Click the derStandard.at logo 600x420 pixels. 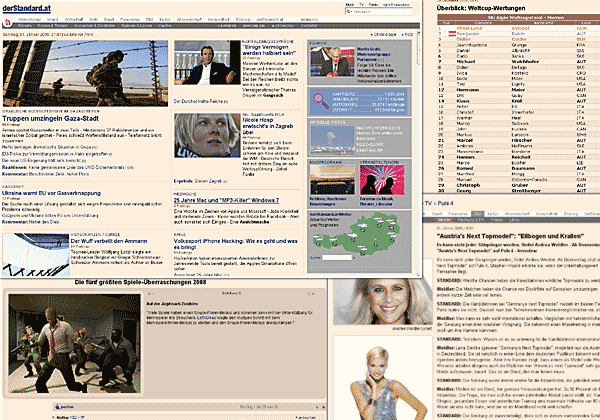click(x=26, y=8)
